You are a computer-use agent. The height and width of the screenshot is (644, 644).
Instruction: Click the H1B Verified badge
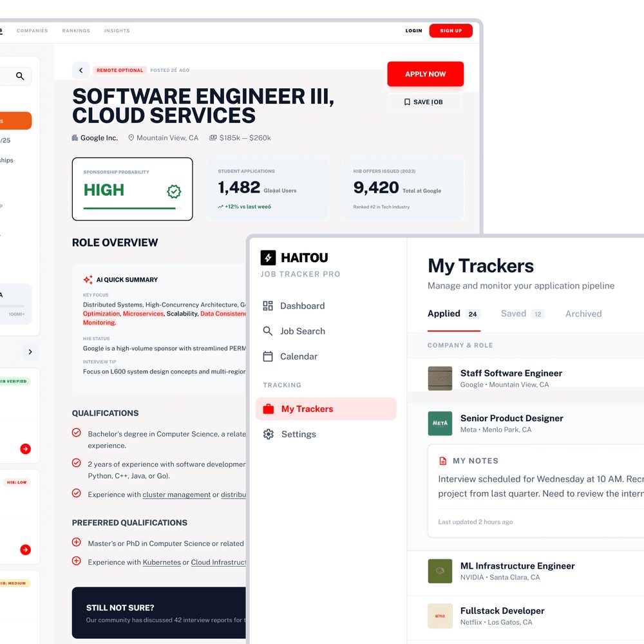pos(14,381)
